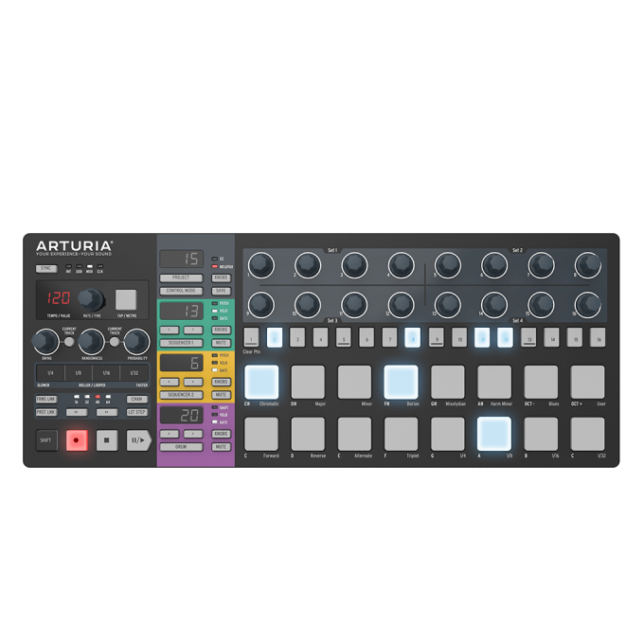Viewport: 644px width, 644px height.
Task: Mute Sequencer 1 in the green section
Action: coord(221,343)
